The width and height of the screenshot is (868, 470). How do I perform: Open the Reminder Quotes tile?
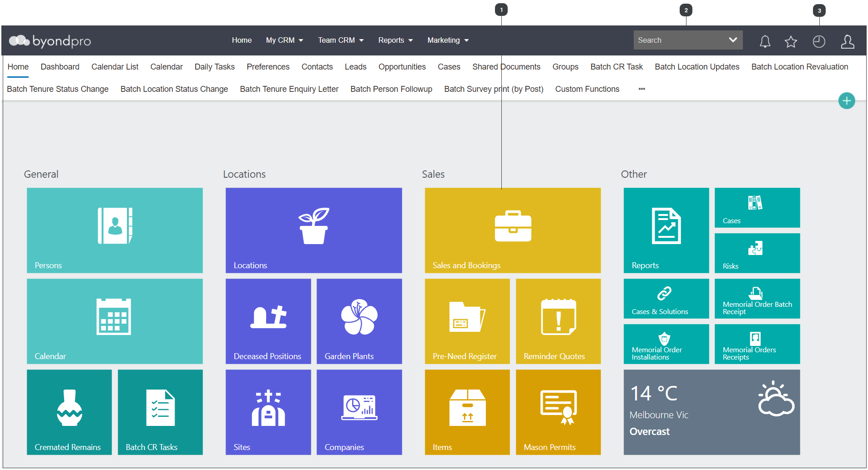[x=558, y=321]
